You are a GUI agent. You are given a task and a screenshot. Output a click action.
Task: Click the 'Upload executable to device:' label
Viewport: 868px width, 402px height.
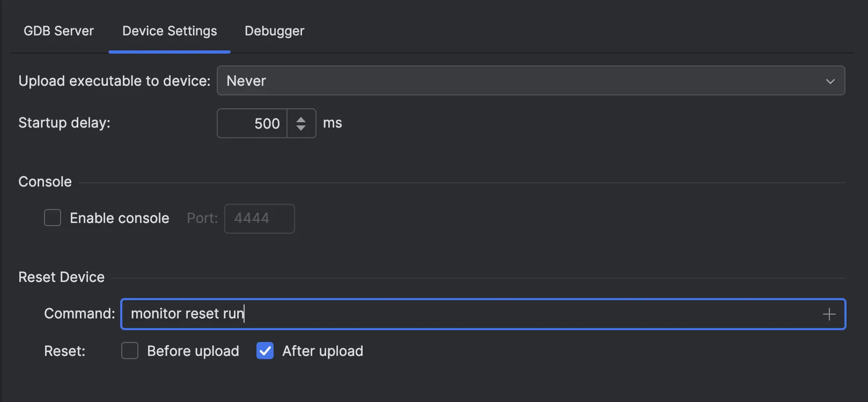point(114,81)
